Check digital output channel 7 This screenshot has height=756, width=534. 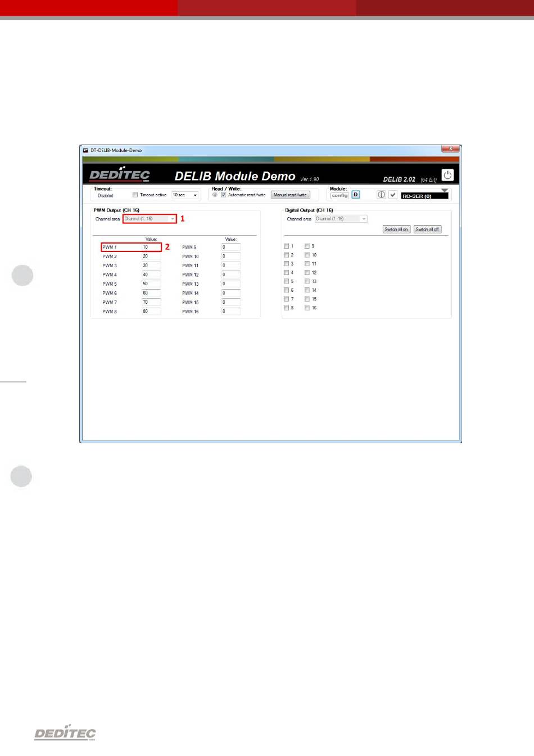(x=287, y=299)
